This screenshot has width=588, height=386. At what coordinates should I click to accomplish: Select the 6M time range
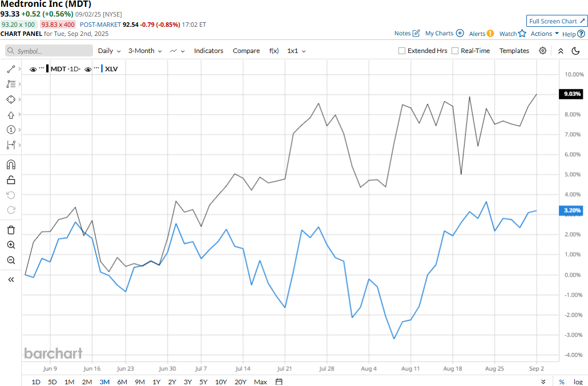click(122, 382)
